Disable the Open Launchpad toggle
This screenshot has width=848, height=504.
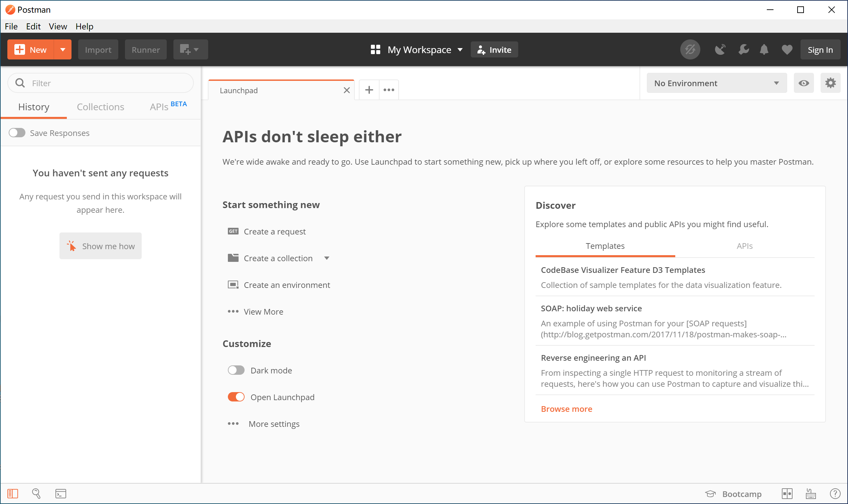(x=236, y=397)
